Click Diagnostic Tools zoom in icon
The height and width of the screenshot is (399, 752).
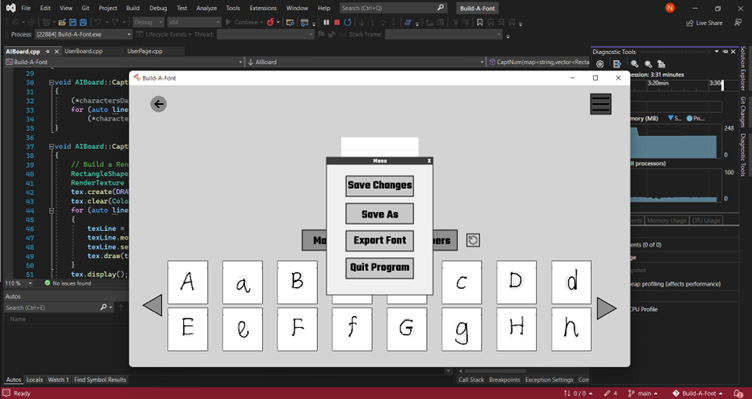tap(634, 64)
